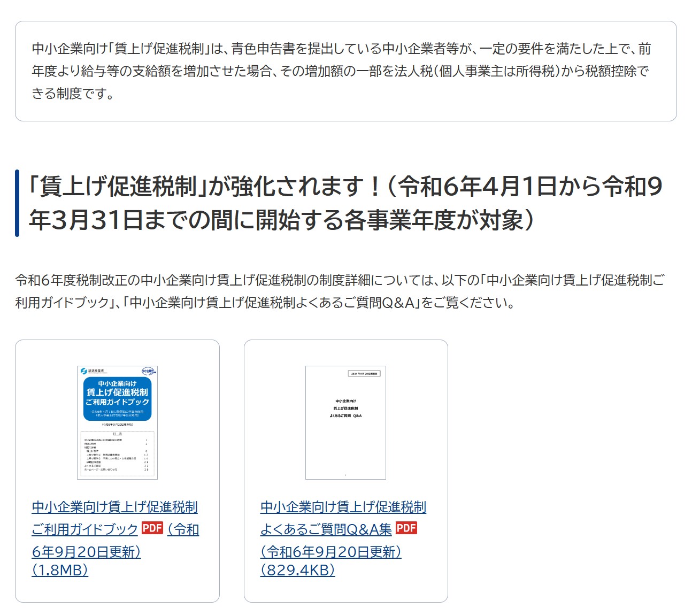Click the blue title box on the guidebook cover
Screen dimensions: 692x616
tap(117, 398)
